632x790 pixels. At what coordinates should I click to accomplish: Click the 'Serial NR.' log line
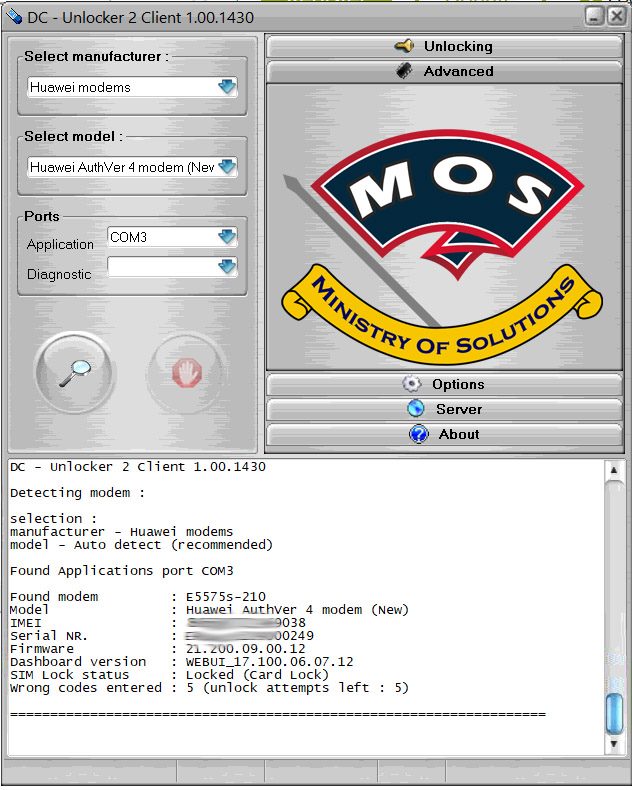pos(162,636)
